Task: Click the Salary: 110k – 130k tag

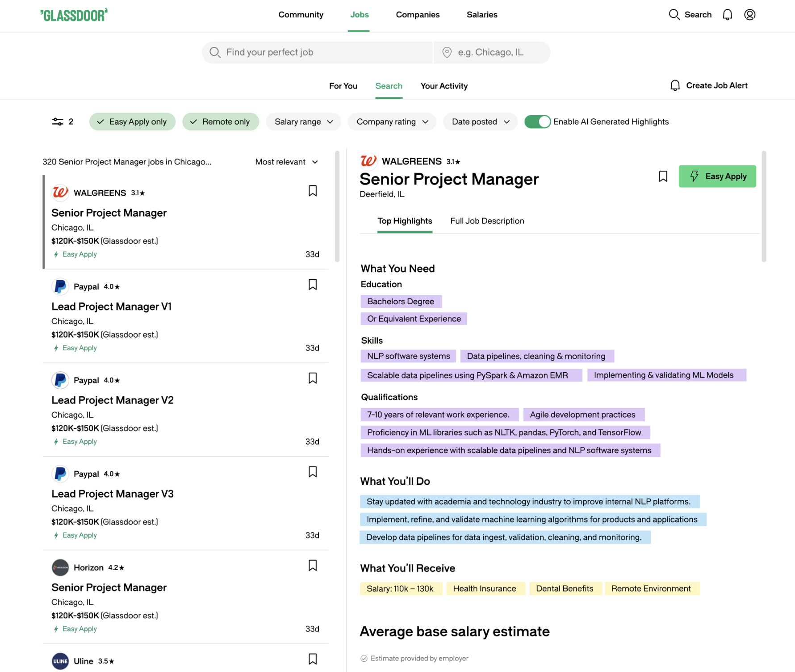Action: 400,589
